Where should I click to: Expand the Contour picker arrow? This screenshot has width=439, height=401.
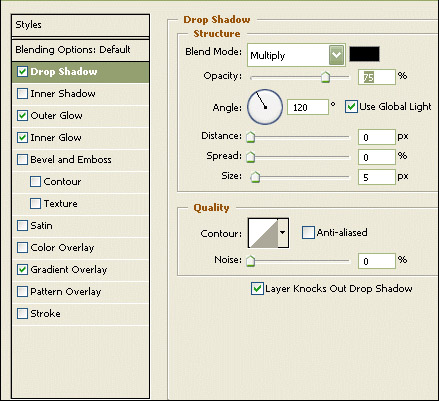click(283, 233)
